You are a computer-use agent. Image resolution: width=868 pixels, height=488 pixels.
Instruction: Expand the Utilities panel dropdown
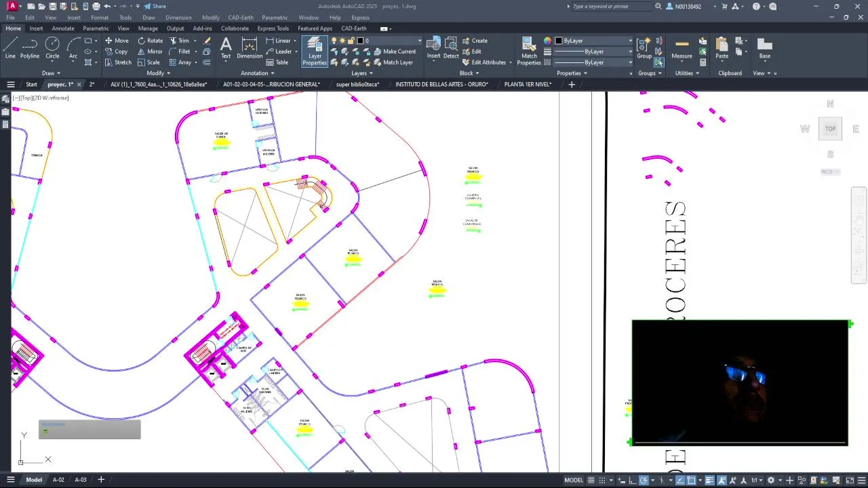pos(687,73)
